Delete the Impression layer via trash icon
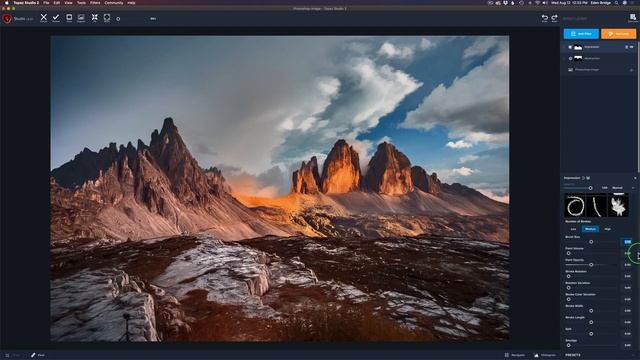Image resolution: width=640 pixels, height=360 pixels. pyautogui.click(x=627, y=47)
